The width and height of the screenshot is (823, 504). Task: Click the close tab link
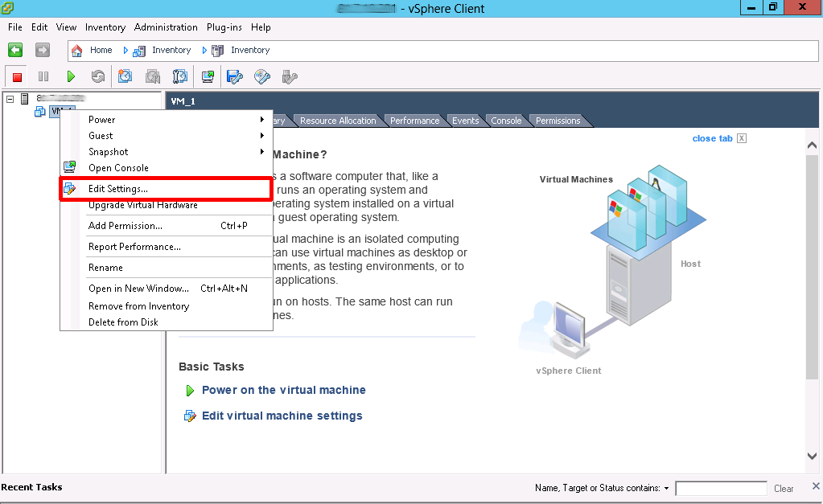click(x=712, y=138)
